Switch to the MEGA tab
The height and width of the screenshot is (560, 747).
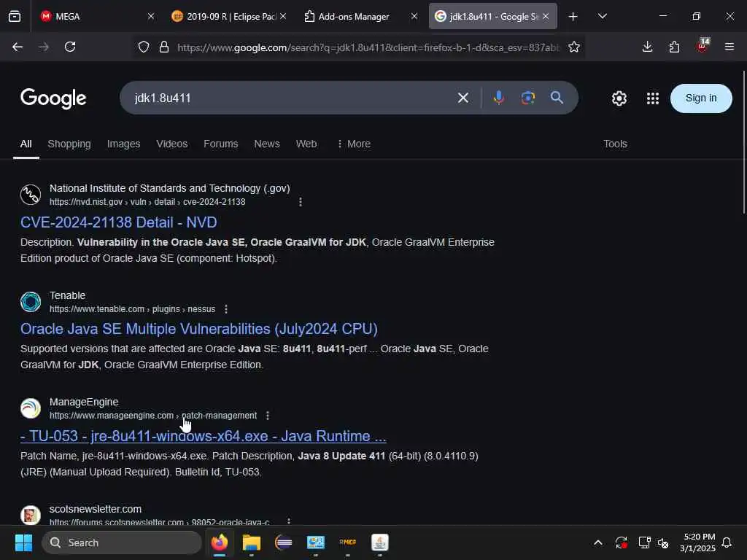click(96, 17)
